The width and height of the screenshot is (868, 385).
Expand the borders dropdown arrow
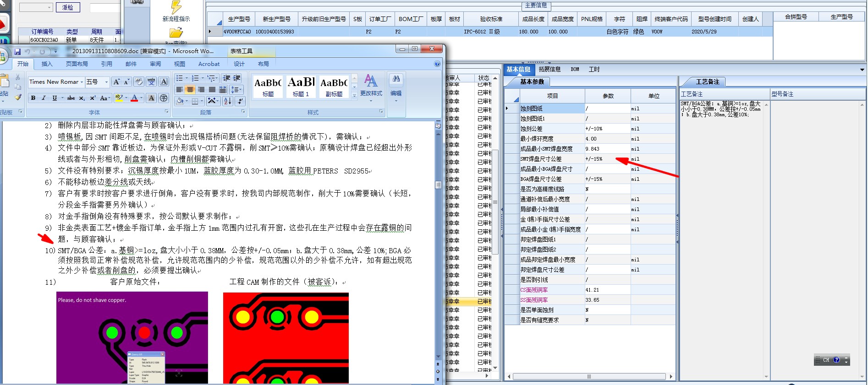[202, 101]
